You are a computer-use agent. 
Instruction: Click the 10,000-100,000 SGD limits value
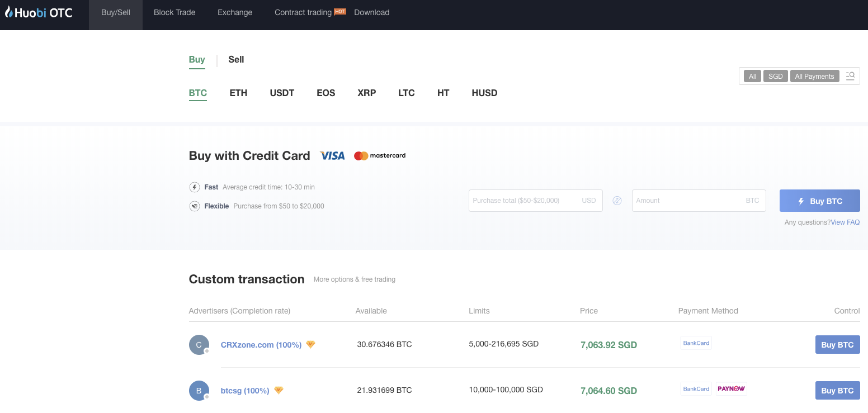506,390
